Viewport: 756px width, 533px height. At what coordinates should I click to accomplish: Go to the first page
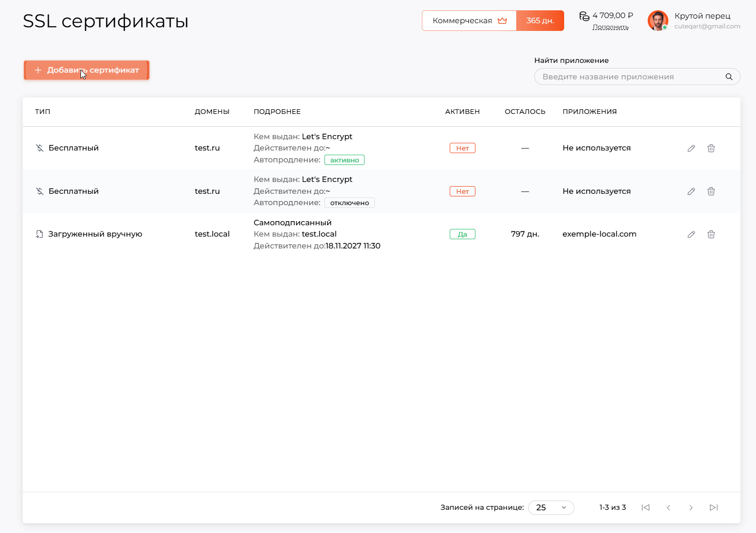[646, 508]
